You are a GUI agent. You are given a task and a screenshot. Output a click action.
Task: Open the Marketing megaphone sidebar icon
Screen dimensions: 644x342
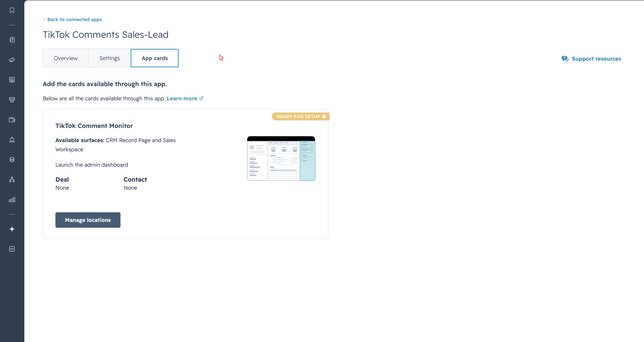[x=12, y=60]
